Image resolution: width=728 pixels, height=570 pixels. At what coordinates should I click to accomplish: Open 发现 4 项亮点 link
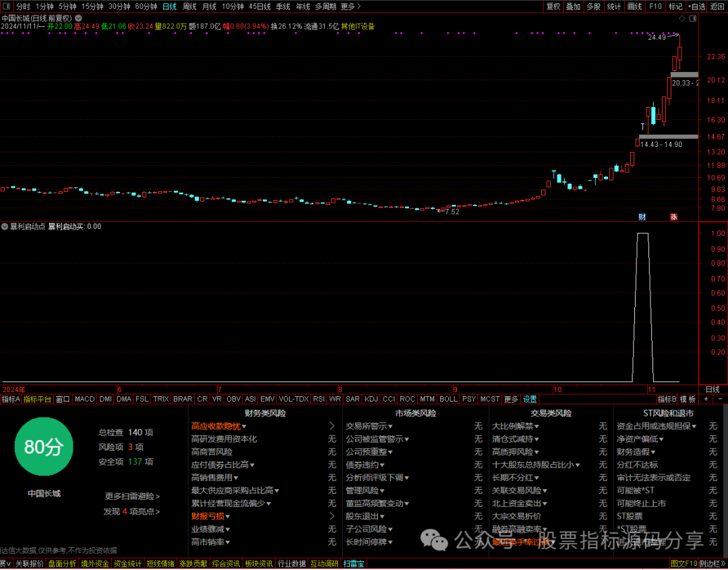tap(131, 511)
